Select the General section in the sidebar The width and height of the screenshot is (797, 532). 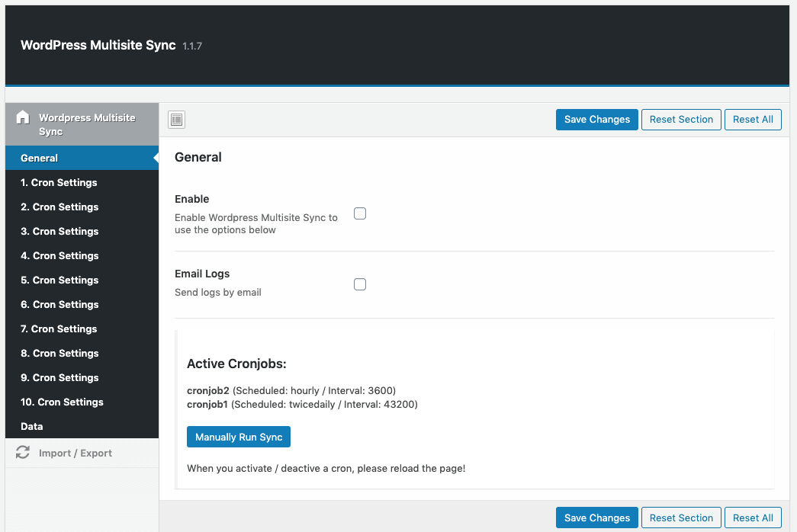pos(38,158)
